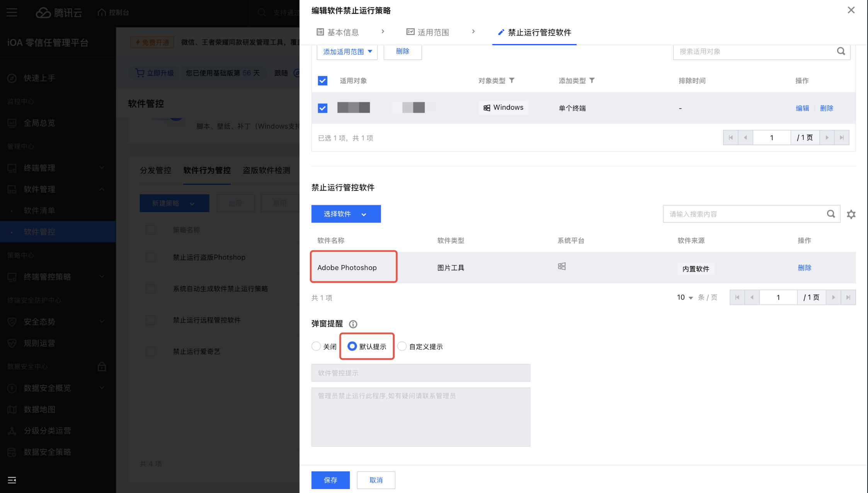Click the search icon in applicable object search
This screenshot has width=868, height=493.
[x=841, y=51]
